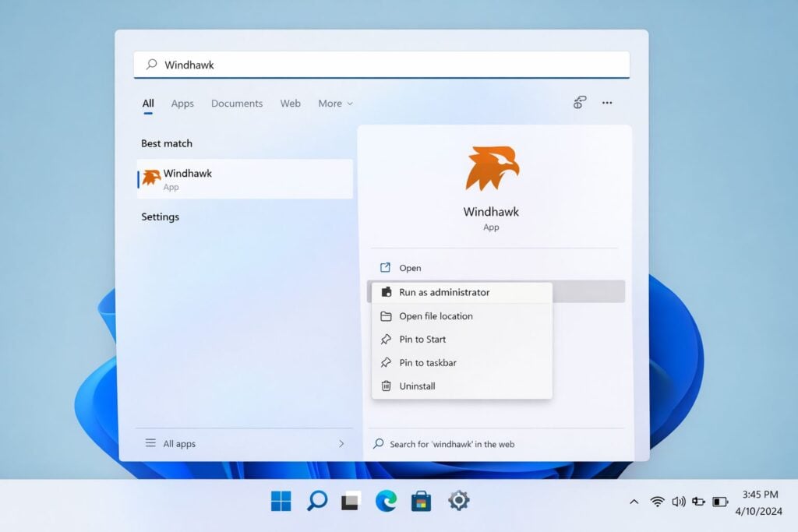Click the Wi-Fi icon in system tray
This screenshot has height=532, width=798.
[x=656, y=501]
